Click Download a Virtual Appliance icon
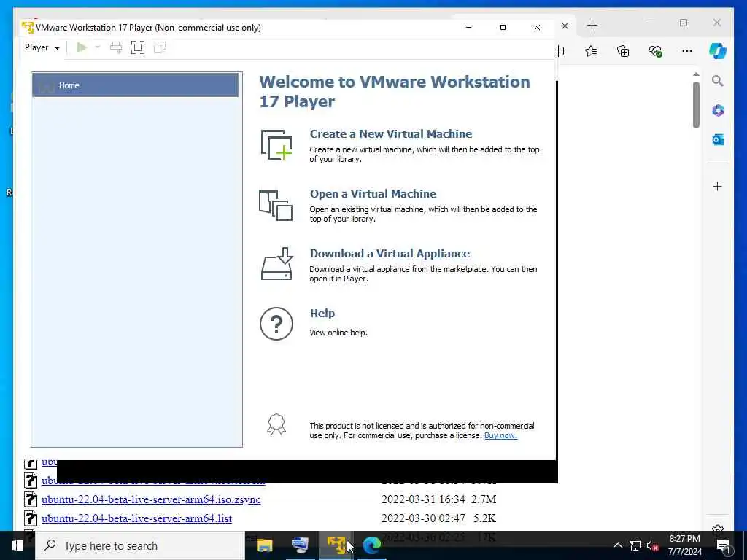 (276, 264)
